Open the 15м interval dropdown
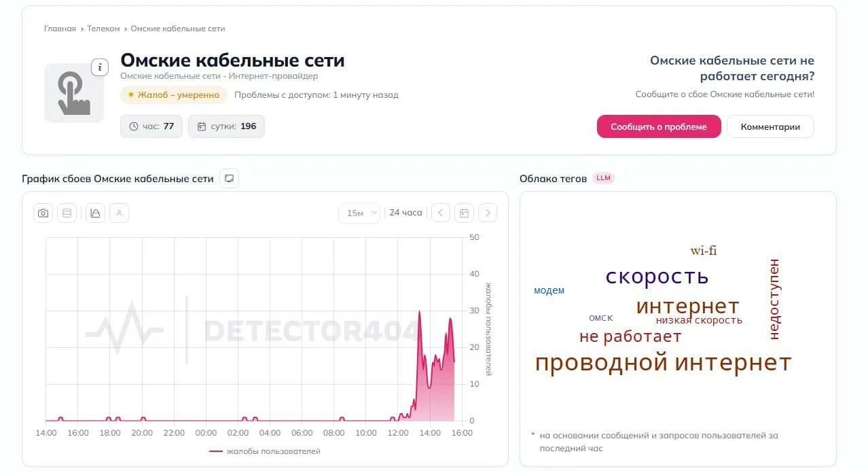 pyautogui.click(x=359, y=213)
